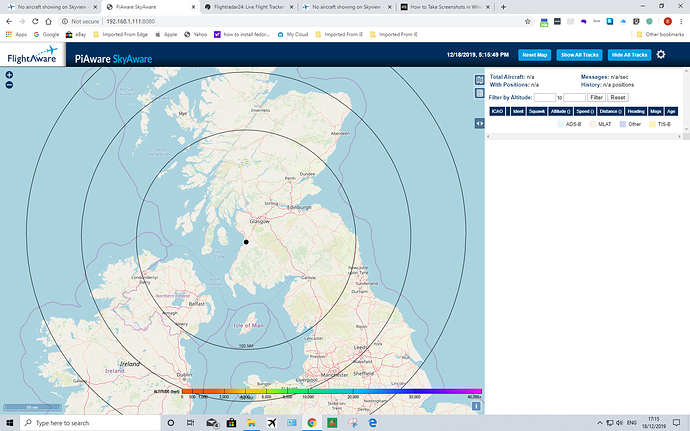This screenshot has width=690, height=431.
Task: Click the altitude color scale bar
Action: 332,391
